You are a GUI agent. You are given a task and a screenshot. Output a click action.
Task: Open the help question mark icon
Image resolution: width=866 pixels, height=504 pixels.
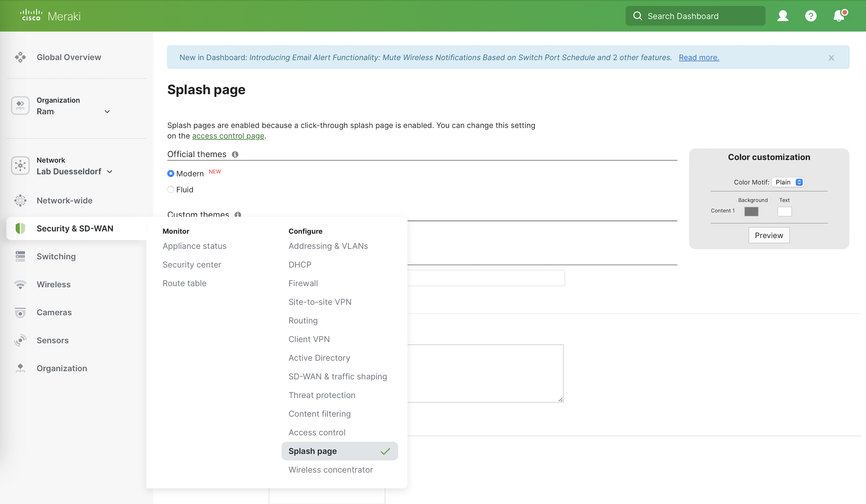[x=811, y=16]
